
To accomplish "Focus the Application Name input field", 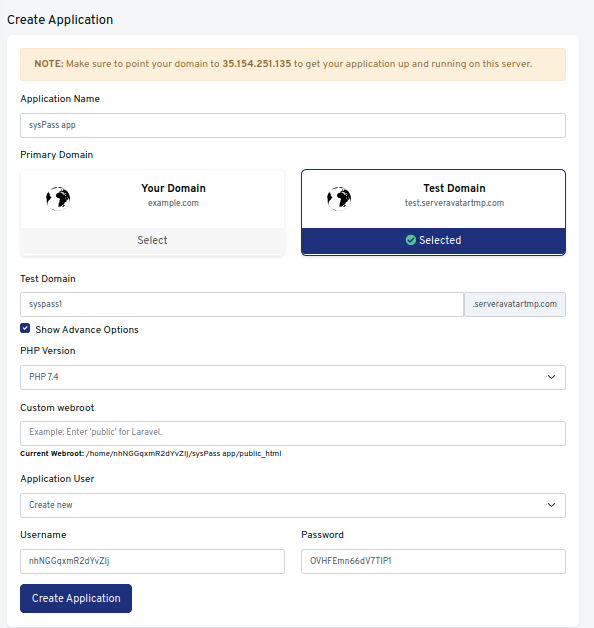I will (293, 125).
